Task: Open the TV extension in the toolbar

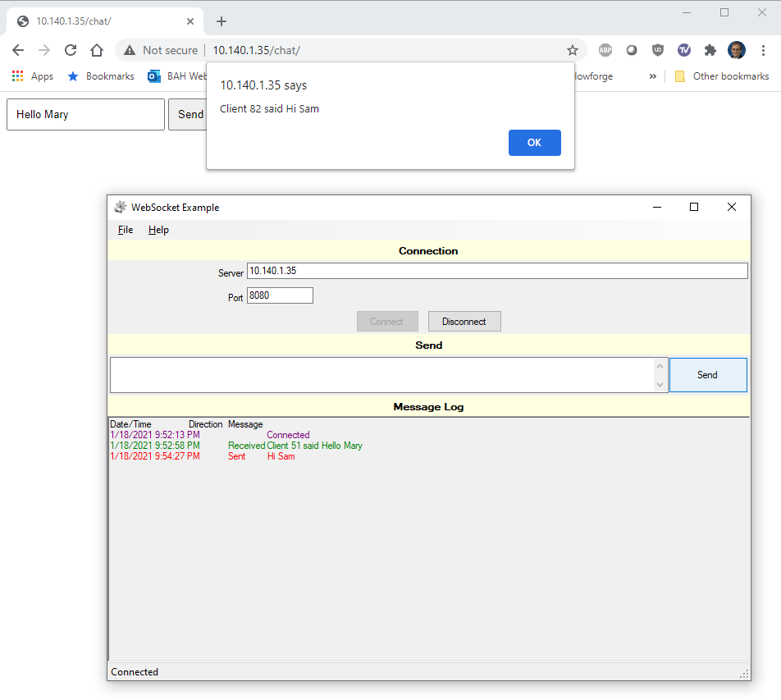Action: tap(683, 50)
